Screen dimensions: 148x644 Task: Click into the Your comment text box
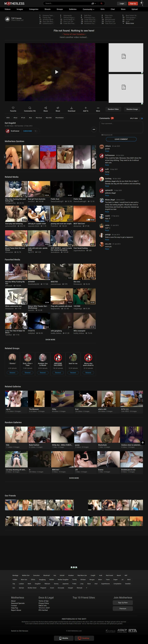[121, 127]
